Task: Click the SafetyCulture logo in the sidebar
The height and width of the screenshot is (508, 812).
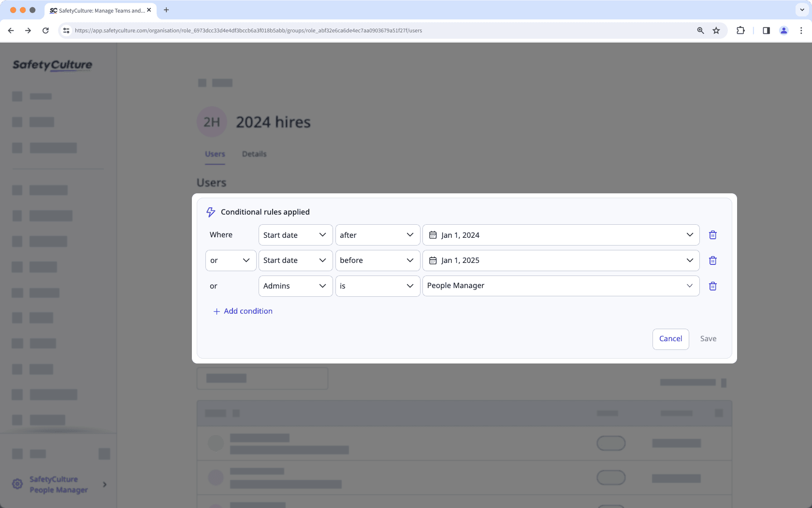Action: pyautogui.click(x=52, y=65)
